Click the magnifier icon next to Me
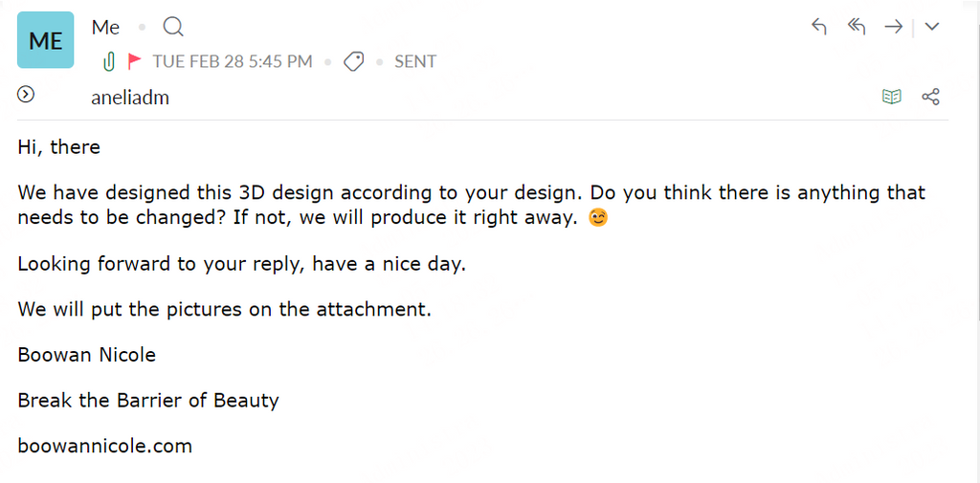The height and width of the screenshot is (483, 980). 173,27
